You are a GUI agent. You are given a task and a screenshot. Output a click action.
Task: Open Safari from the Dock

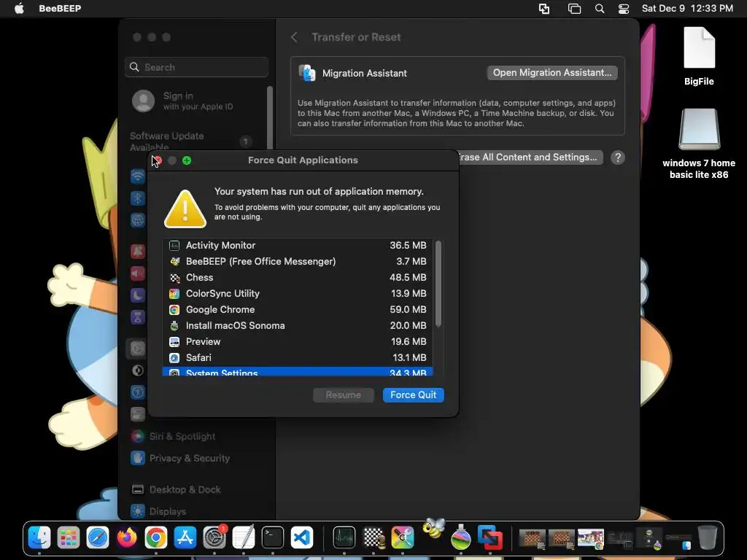tap(98, 538)
